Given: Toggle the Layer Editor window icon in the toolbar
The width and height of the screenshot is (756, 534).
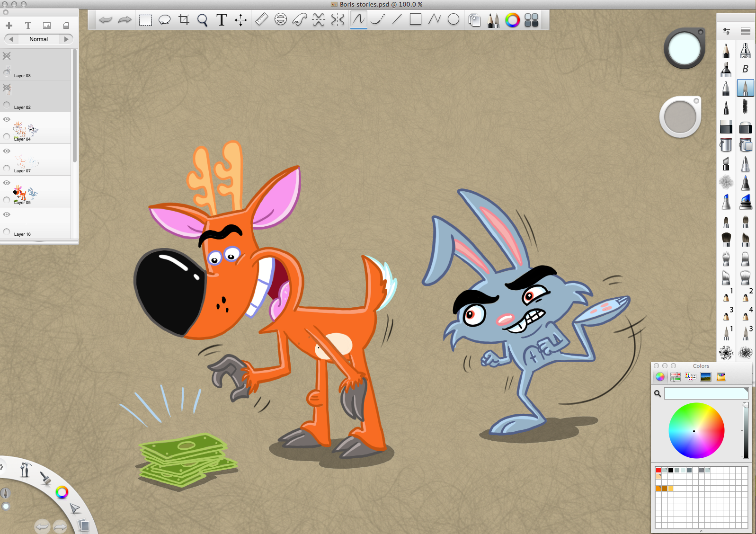Looking at the screenshot, I should 474,20.
